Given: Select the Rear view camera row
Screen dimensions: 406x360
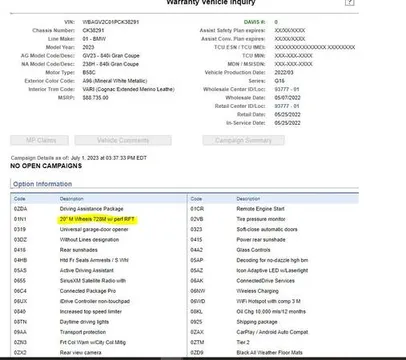Looking at the screenshot, I should coord(99,352).
